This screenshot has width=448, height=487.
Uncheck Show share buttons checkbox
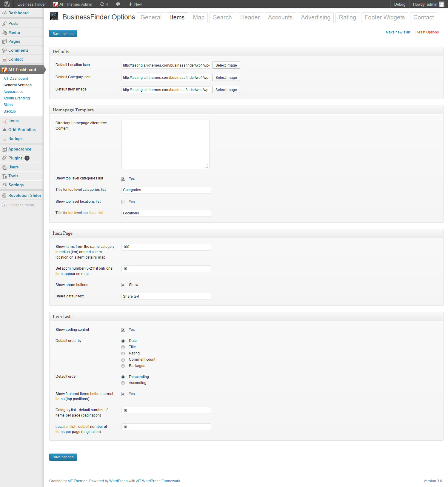click(x=123, y=285)
